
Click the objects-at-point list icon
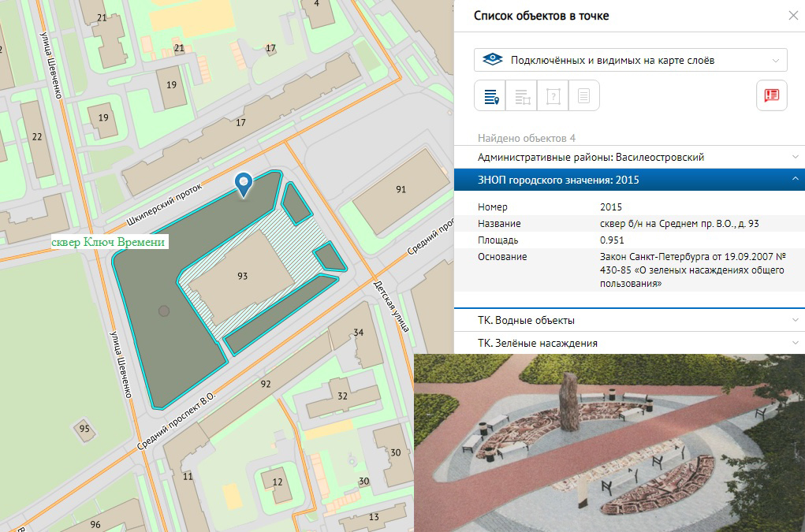point(490,95)
